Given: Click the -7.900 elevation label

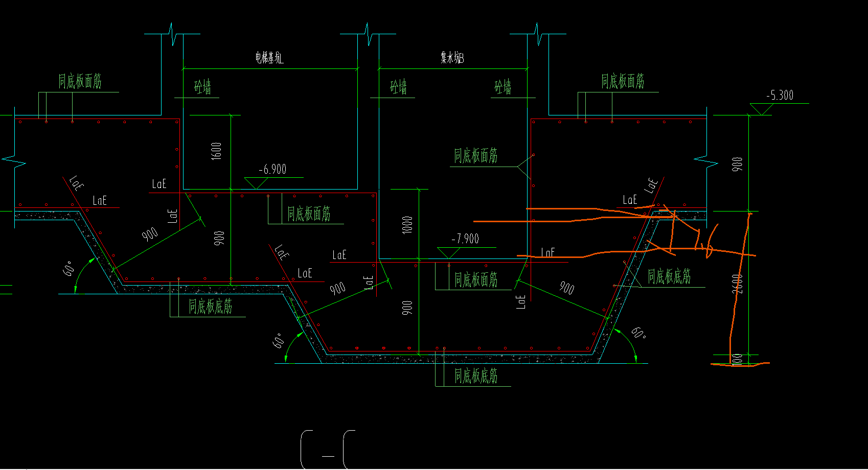Looking at the screenshot, I should [465, 239].
